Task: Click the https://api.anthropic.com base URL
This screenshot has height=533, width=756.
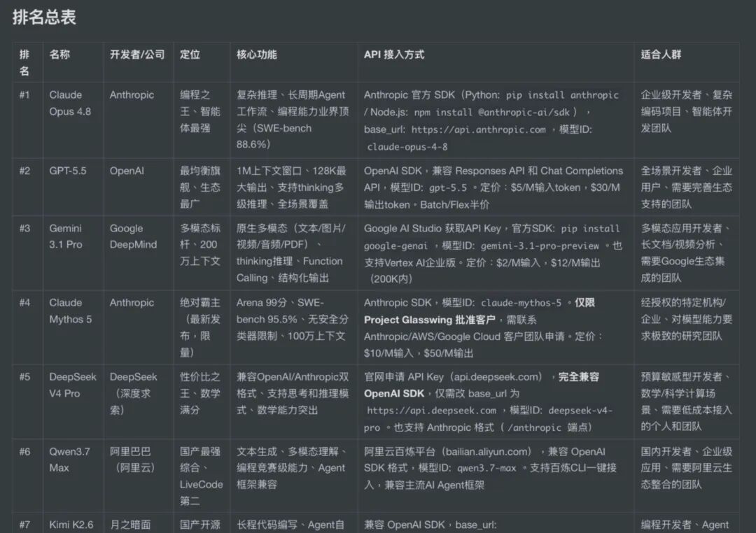Action: tap(478, 129)
